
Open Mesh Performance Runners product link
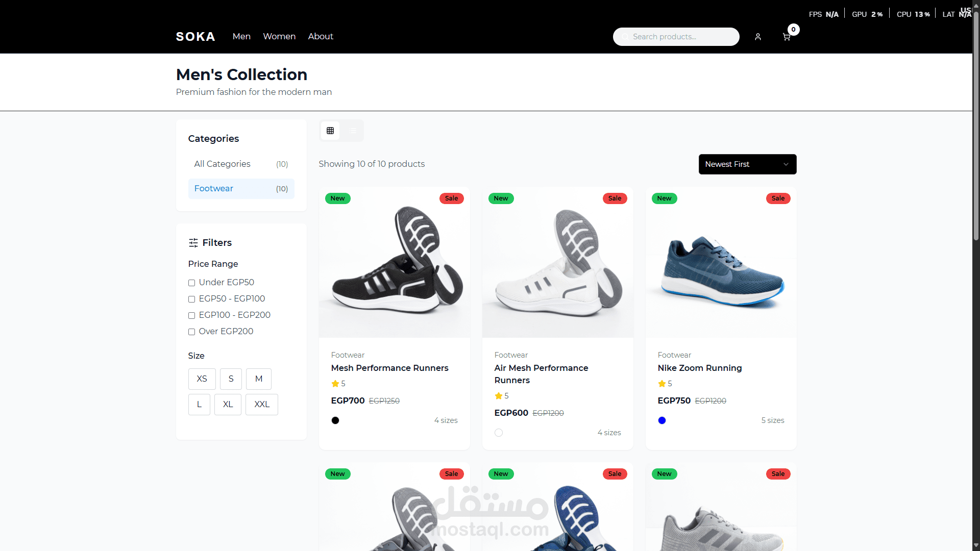click(x=389, y=368)
